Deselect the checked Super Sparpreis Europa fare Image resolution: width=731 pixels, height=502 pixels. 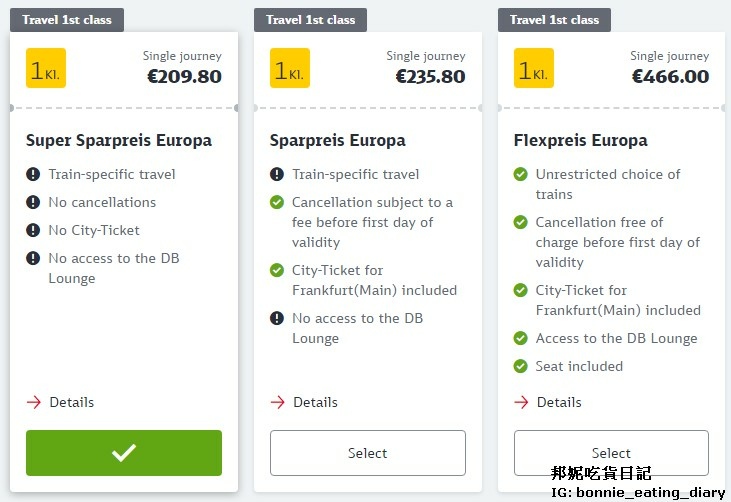point(124,453)
